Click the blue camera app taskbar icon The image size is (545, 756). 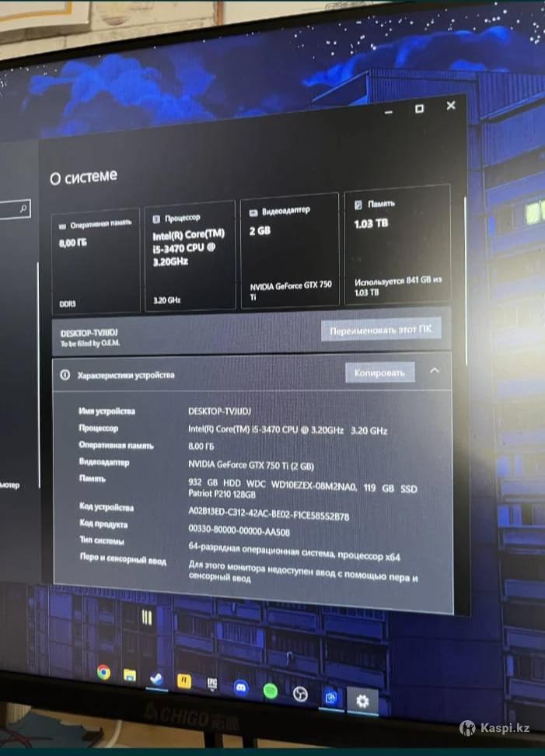click(330, 698)
